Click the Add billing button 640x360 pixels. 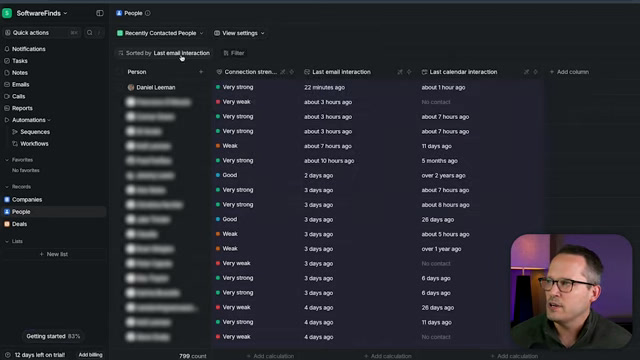click(x=90, y=355)
